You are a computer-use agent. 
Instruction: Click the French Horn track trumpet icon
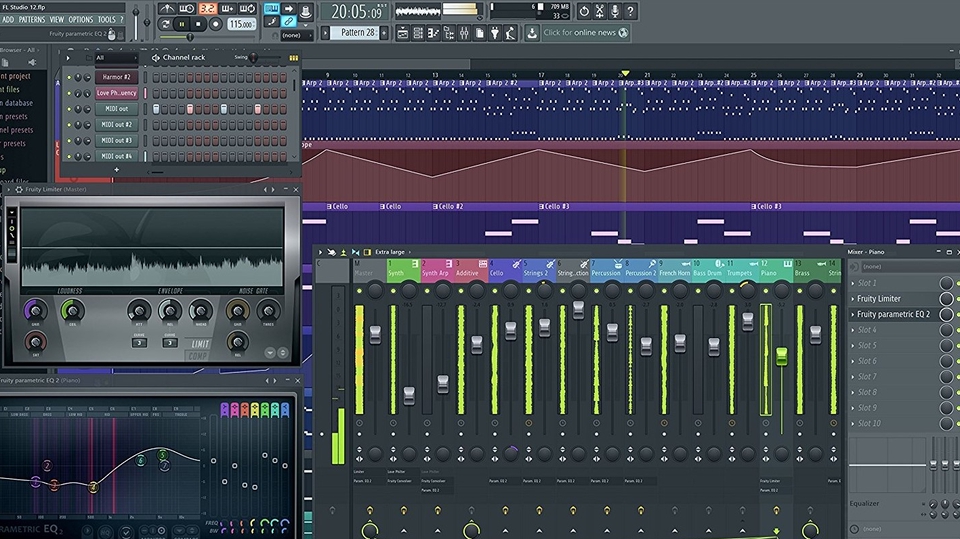coord(686,264)
